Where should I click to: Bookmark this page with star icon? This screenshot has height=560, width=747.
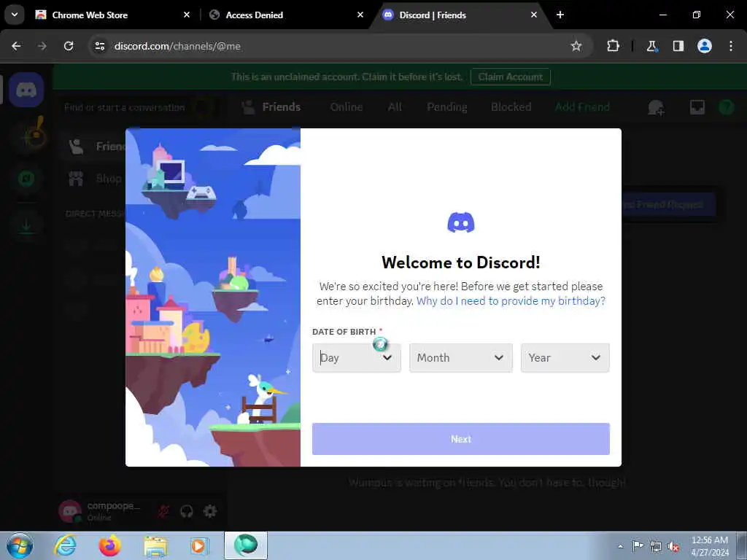tap(576, 46)
